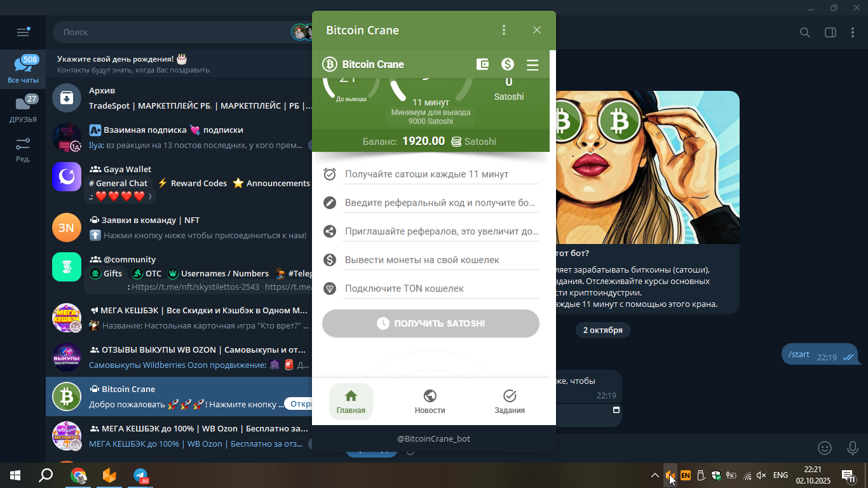The image size is (868, 488).
Task: Switch to the Задания bottom tab
Action: pos(510,402)
